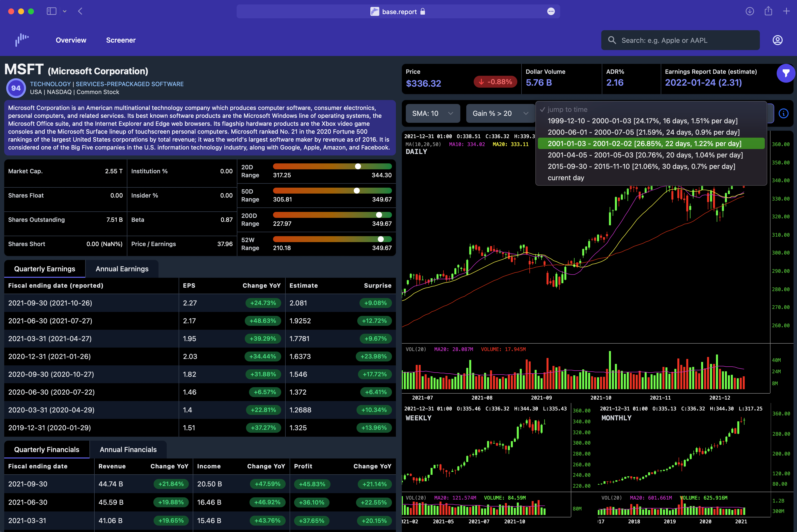Screen dimensions: 797x532
Task: Click the address bar more options button
Action: 550,12
